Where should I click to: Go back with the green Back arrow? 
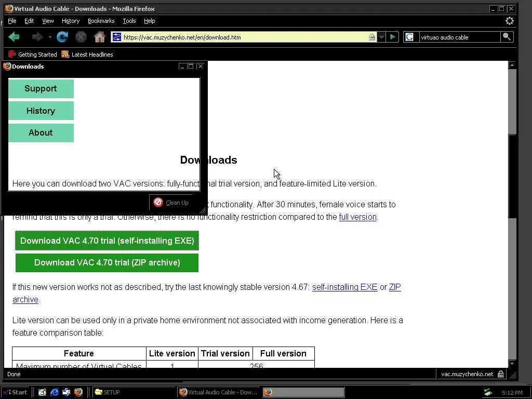coord(14,37)
